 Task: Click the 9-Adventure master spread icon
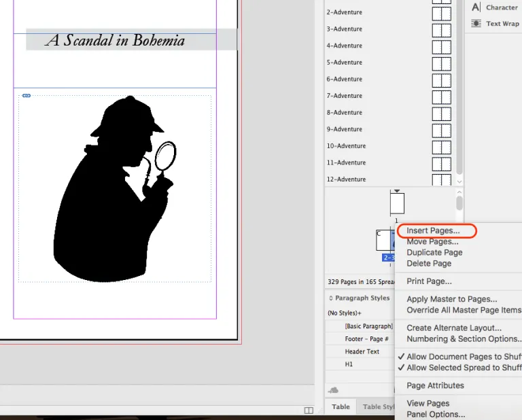tap(441, 130)
